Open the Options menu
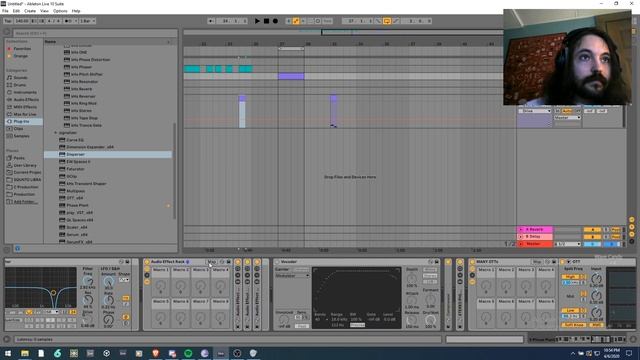Viewport: 640px width, 360px height. pos(60,11)
